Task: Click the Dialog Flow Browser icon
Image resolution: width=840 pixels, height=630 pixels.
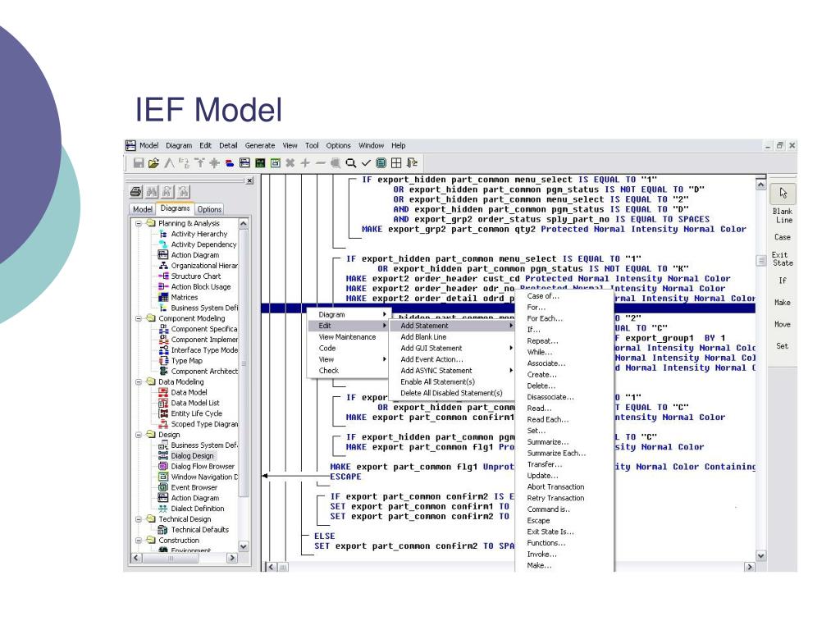Action: tap(163, 466)
